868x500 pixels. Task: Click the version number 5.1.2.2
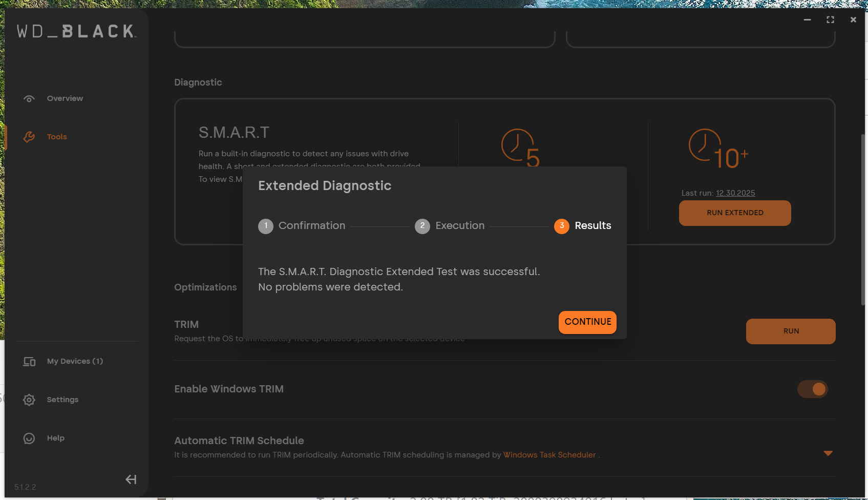[25, 487]
